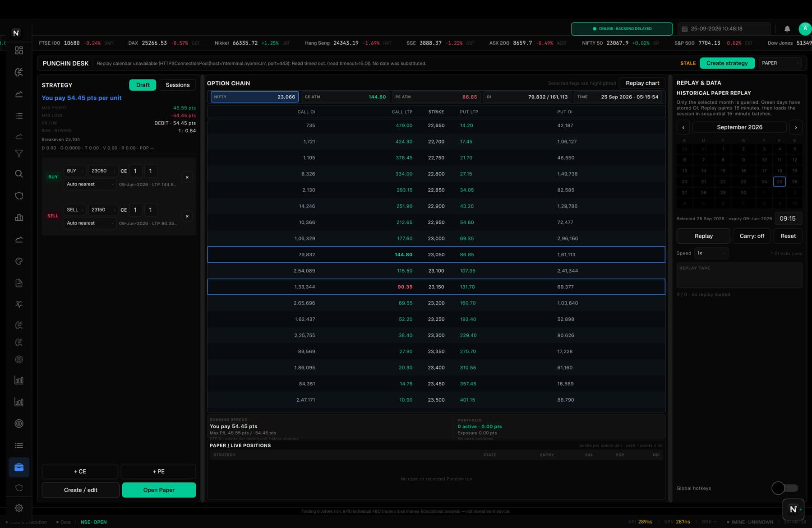Click the calendar icon beside date 25-09-2026
The width and height of the screenshot is (812, 528).
(685, 29)
